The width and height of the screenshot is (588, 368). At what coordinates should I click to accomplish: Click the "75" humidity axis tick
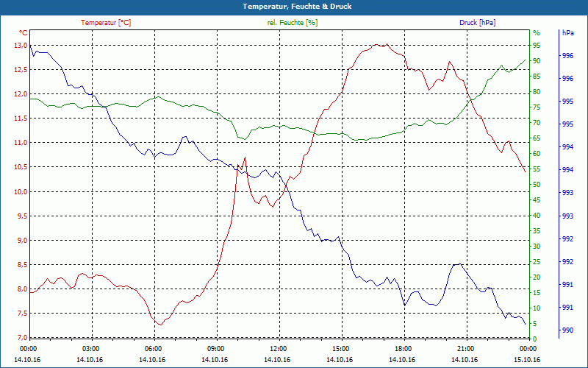537,107
